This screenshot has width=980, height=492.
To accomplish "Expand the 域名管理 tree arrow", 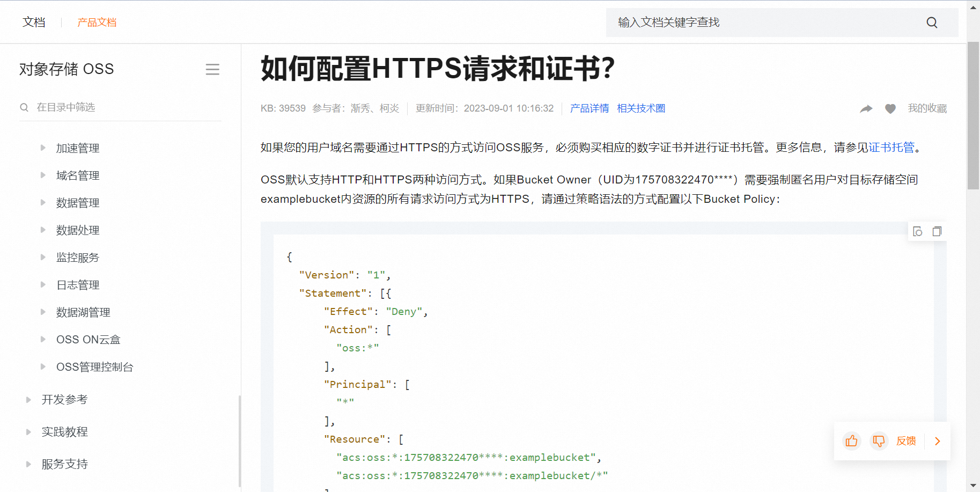I will coord(43,175).
